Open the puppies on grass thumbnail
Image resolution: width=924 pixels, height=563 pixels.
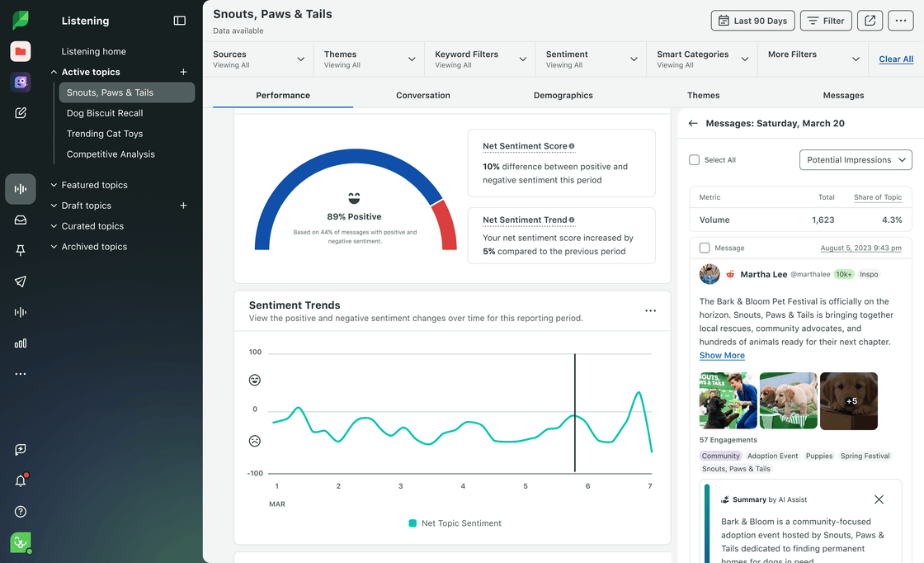pyautogui.click(x=789, y=401)
